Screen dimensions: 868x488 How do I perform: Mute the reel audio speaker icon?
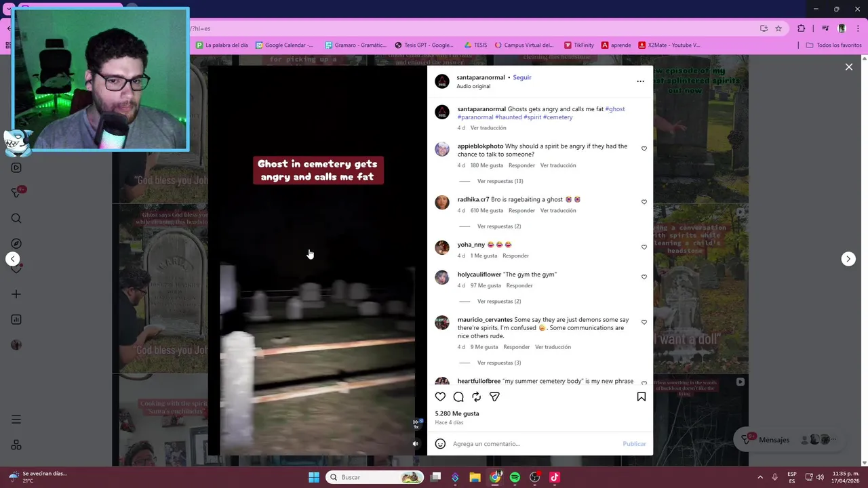point(416,444)
